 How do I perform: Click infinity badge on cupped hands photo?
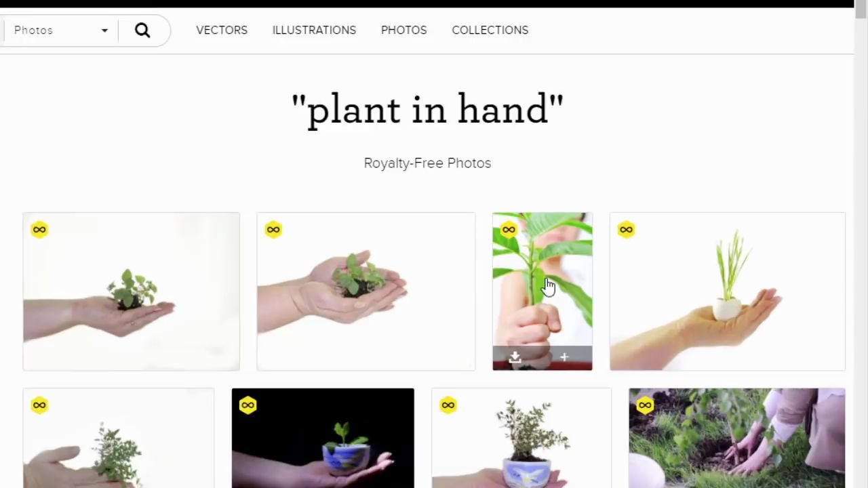[273, 230]
